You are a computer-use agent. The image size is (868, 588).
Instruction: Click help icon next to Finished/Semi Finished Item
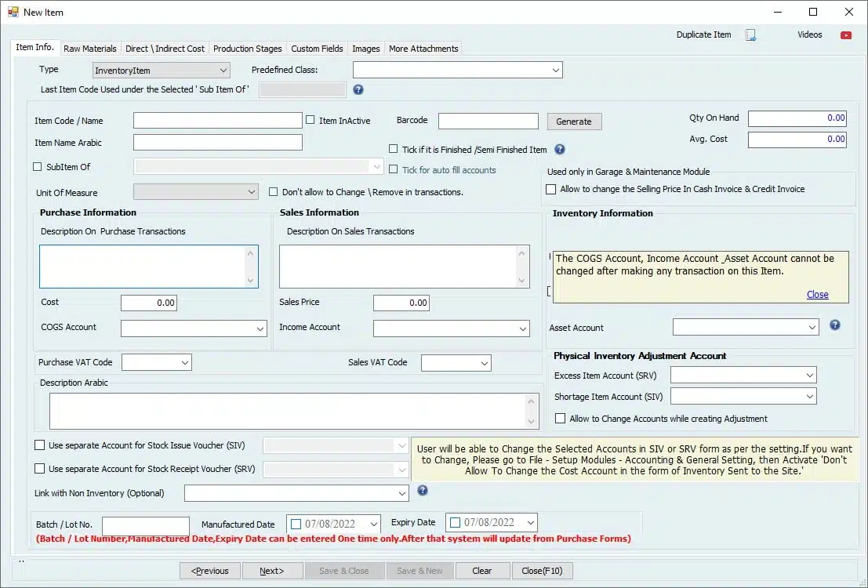coord(560,150)
